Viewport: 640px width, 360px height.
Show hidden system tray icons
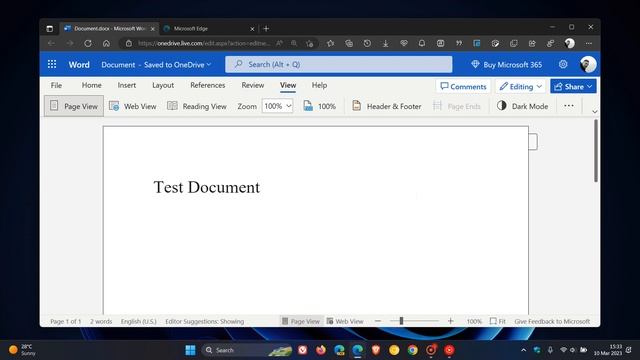click(523, 350)
